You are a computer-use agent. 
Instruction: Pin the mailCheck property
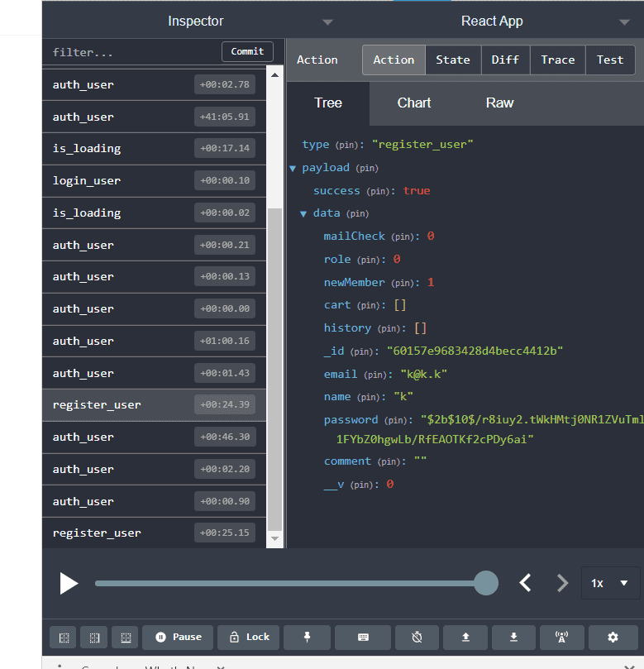point(402,237)
